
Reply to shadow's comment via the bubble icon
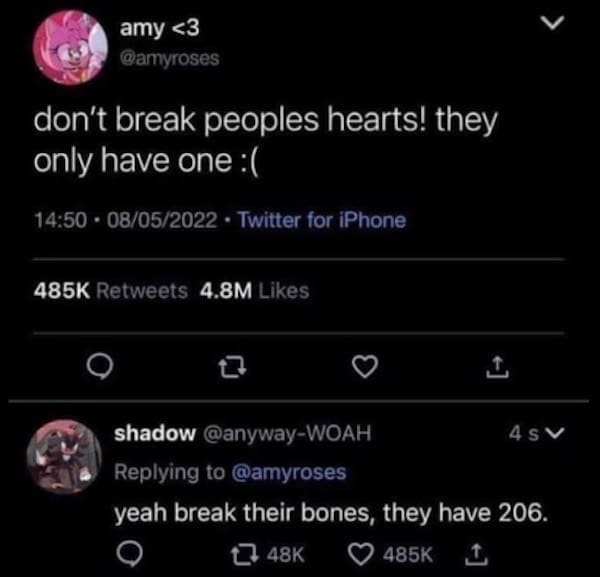coord(129,554)
